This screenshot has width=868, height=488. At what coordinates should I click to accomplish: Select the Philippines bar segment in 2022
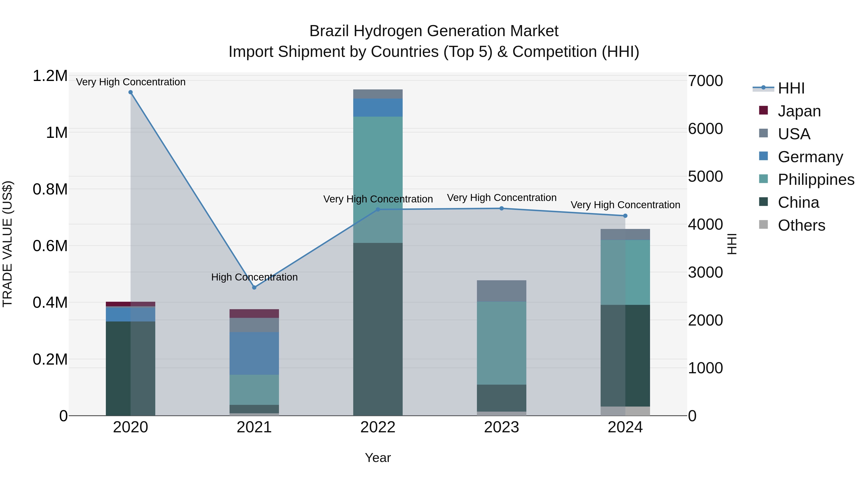[378, 180]
